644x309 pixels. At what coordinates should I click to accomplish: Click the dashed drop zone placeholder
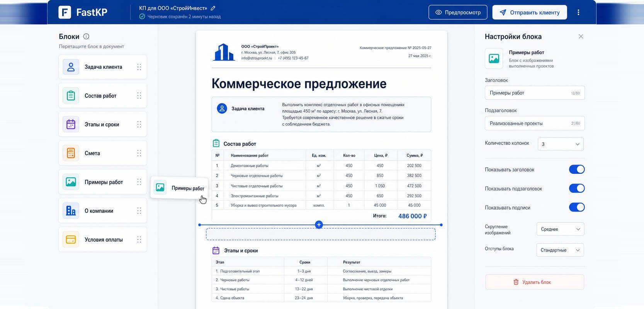pos(321,234)
